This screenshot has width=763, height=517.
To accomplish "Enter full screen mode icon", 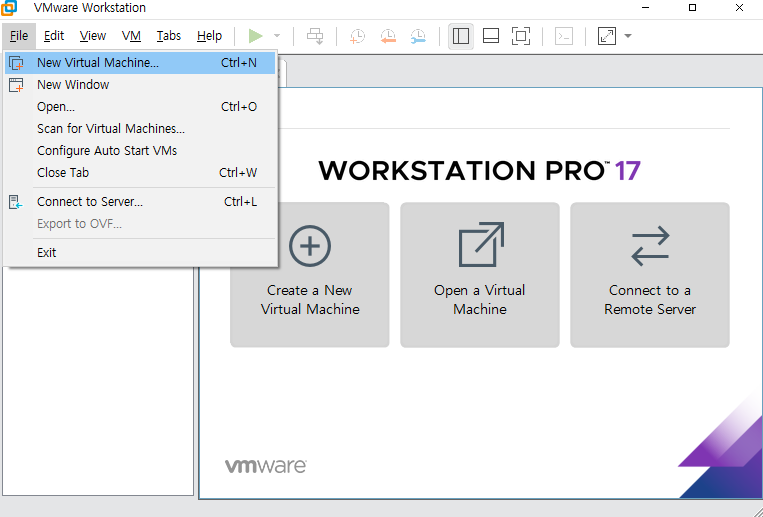I will [521, 36].
